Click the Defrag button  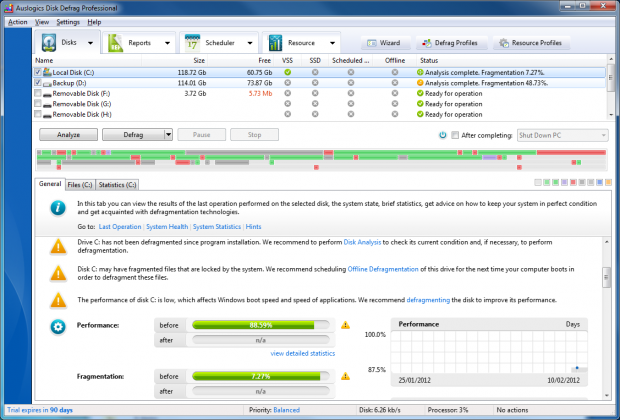click(x=133, y=134)
